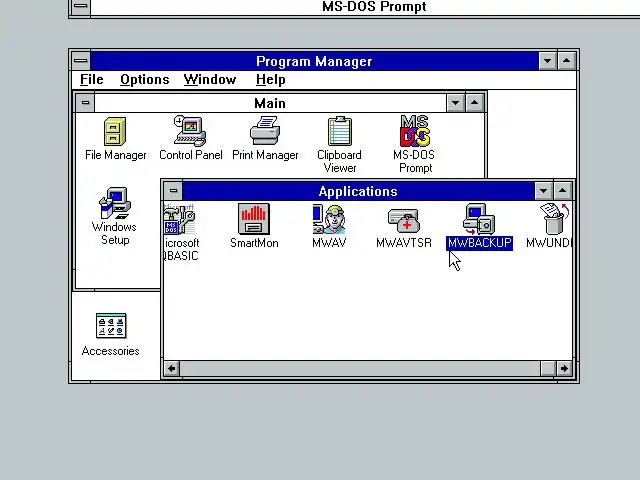Click the Program Manager title bar
The height and width of the screenshot is (480, 640).
314,61
